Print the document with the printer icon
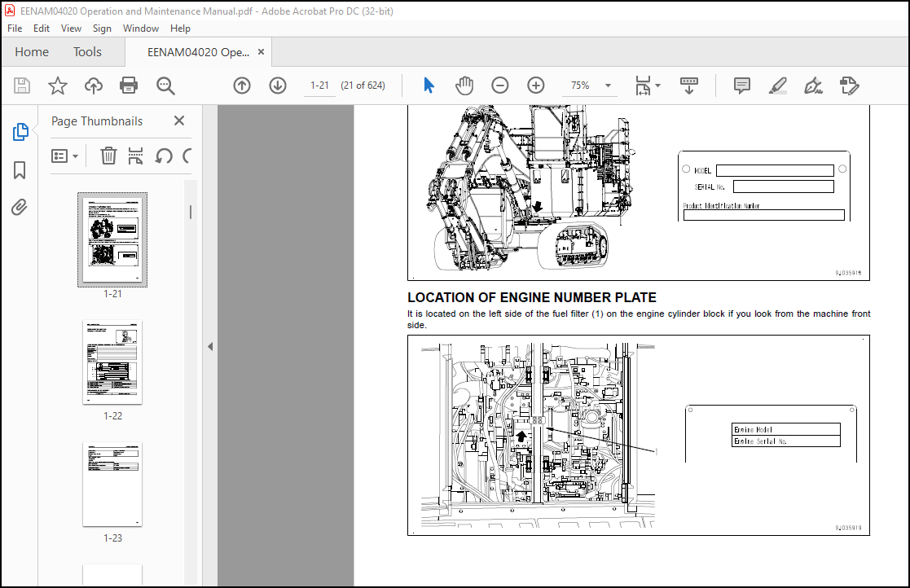This screenshot has width=910, height=588. [x=128, y=86]
